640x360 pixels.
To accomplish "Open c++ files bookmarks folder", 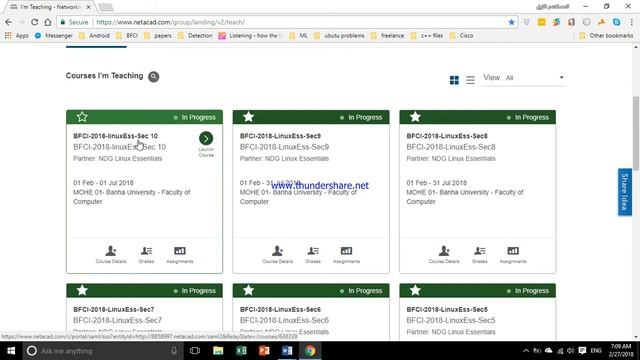I will (427, 36).
